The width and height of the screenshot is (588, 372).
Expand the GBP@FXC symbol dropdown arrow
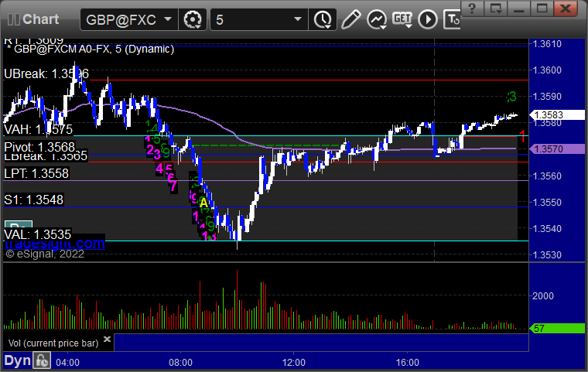click(168, 19)
